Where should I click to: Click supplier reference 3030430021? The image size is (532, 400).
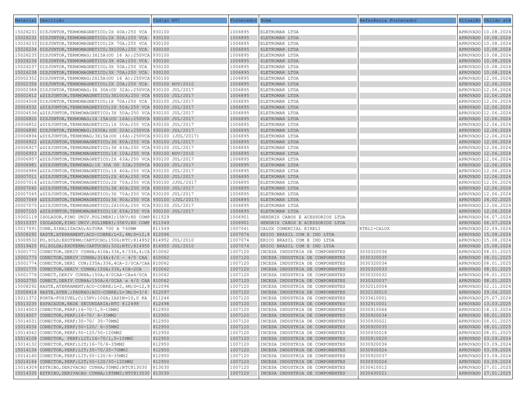tap(373, 373)
